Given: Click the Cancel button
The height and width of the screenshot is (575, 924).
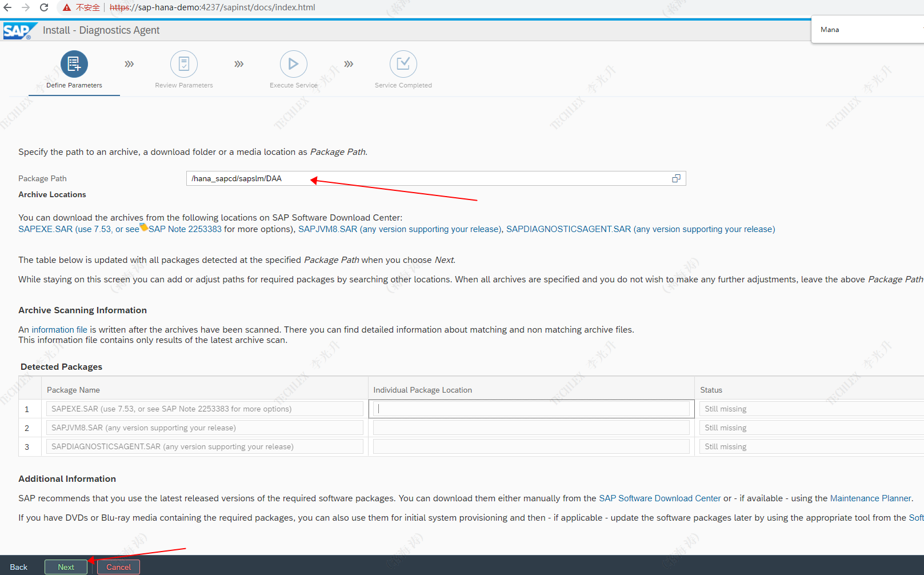Looking at the screenshot, I should pos(119,567).
